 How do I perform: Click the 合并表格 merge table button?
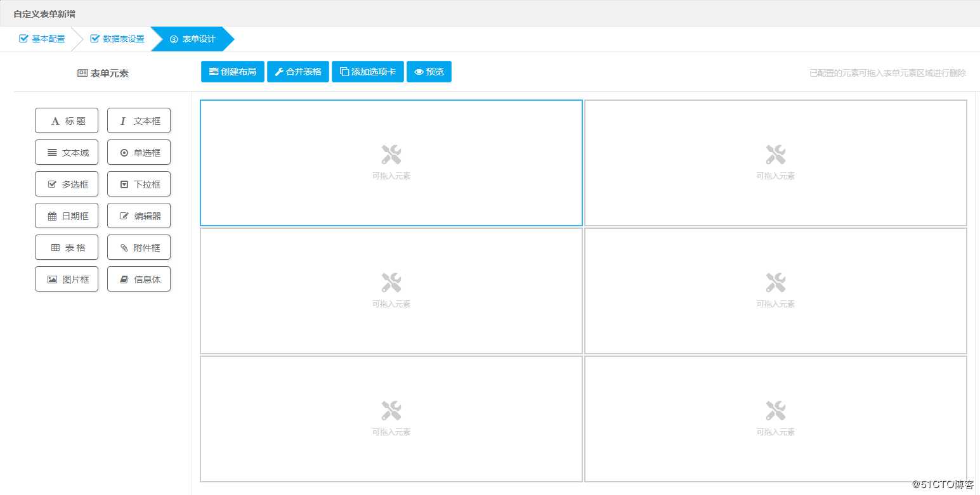point(298,72)
